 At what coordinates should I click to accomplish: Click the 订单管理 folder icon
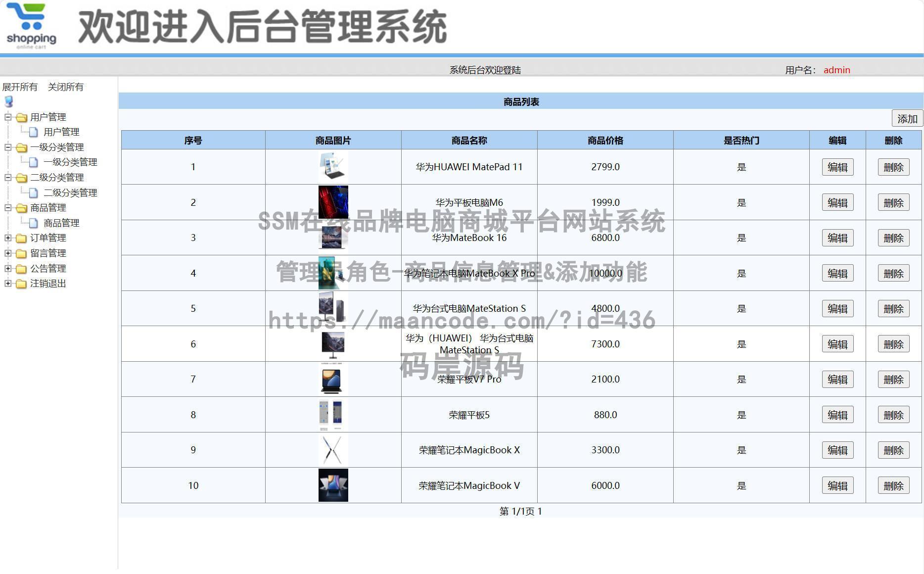pos(21,239)
